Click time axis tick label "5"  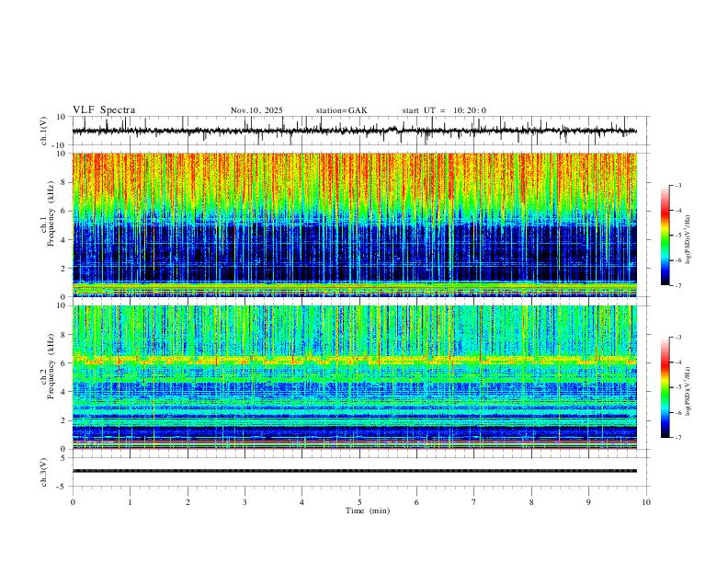click(359, 502)
